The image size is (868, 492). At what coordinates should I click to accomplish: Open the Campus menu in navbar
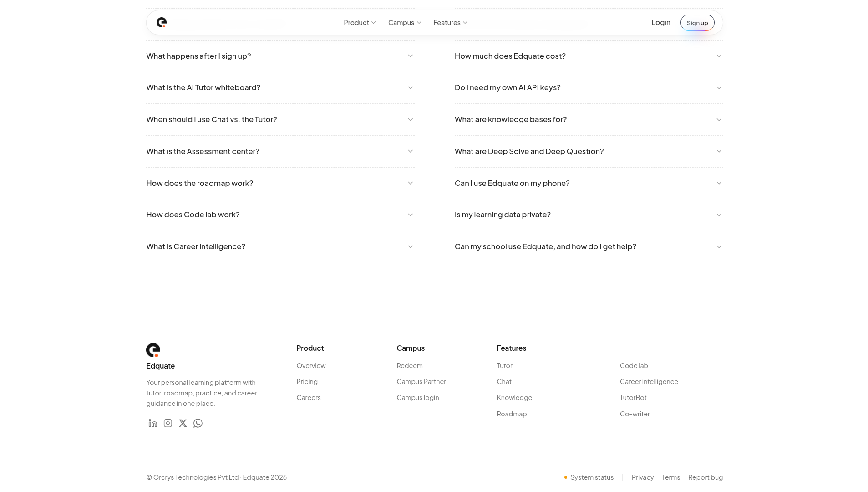pos(405,23)
